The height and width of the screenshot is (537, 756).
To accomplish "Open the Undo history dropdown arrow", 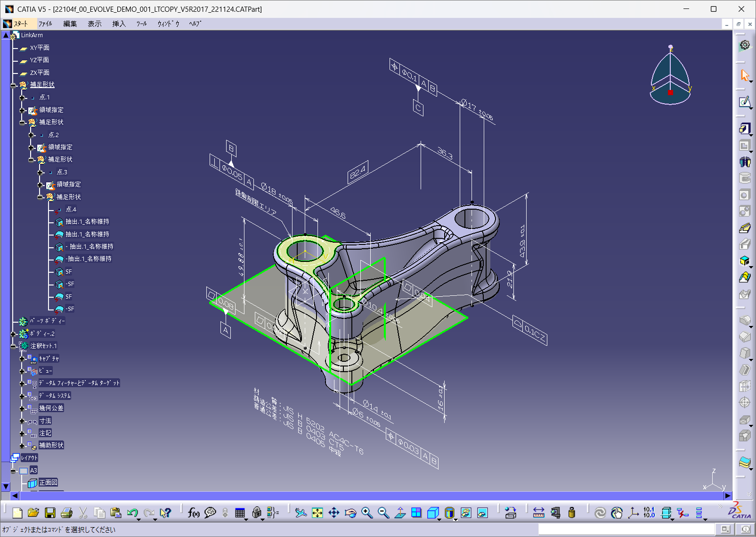I will (x=139, y=519).
